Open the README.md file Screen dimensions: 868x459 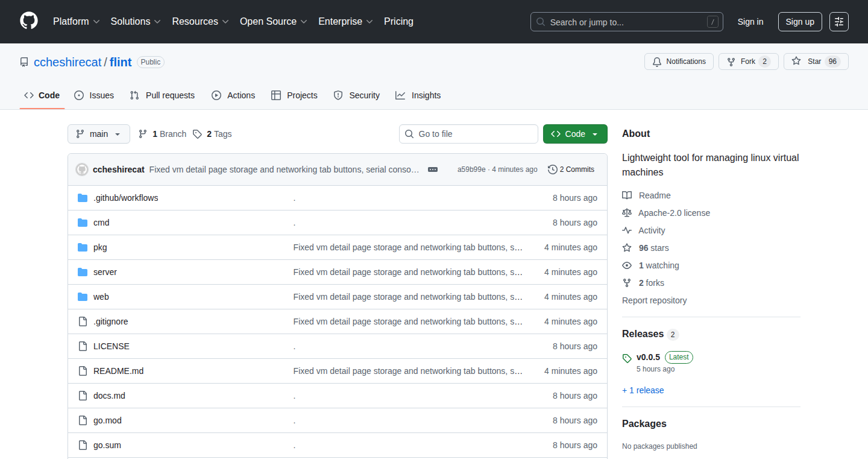tap(118, 371)
